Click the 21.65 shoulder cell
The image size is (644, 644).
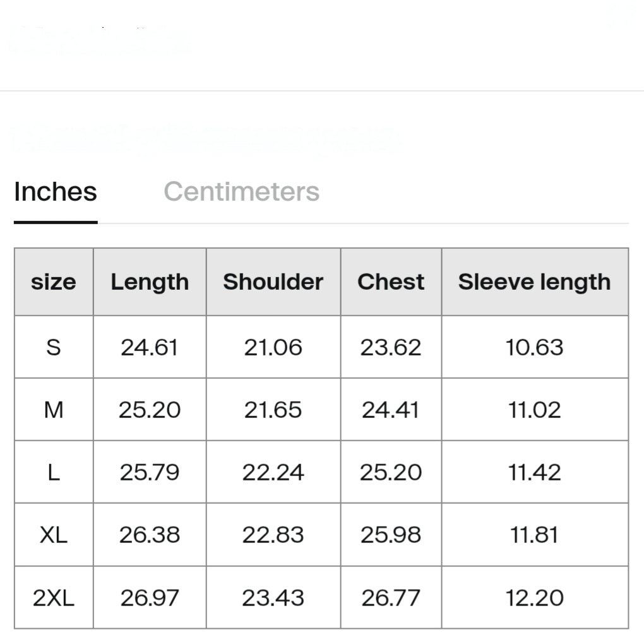[273, 410]
